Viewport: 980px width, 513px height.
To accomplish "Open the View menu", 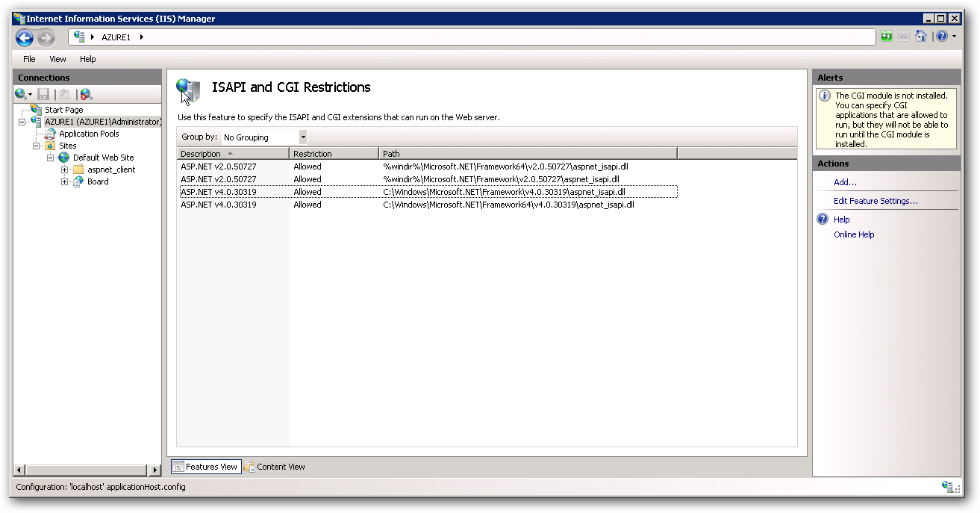I will pyautogui.click(x=57, y=59).
